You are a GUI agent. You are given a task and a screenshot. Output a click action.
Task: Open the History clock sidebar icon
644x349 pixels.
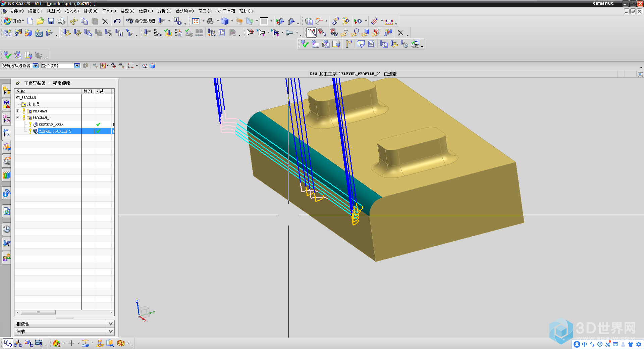tap(6, 229)
